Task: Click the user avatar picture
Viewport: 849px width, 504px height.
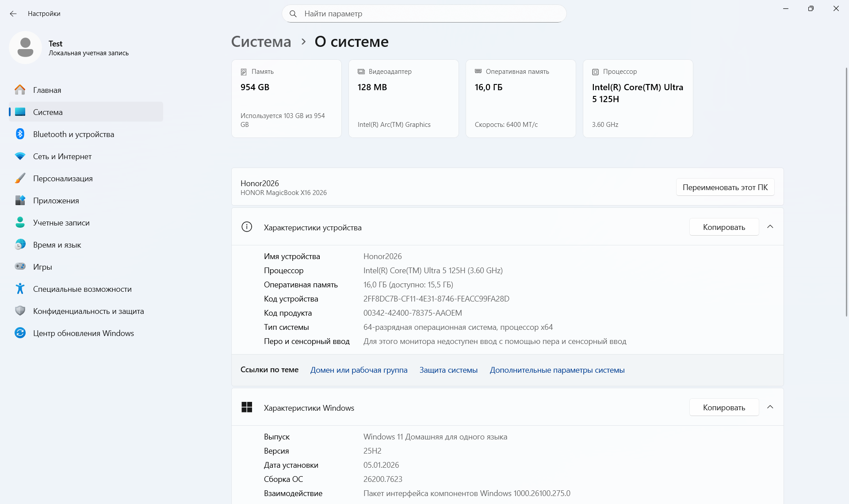Action: (x=25, y=47)
